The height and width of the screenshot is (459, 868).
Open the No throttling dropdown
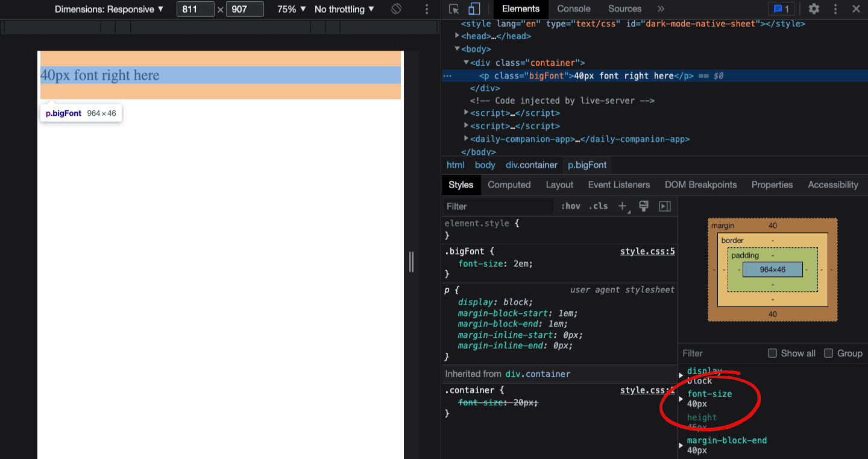click(344, 9)
